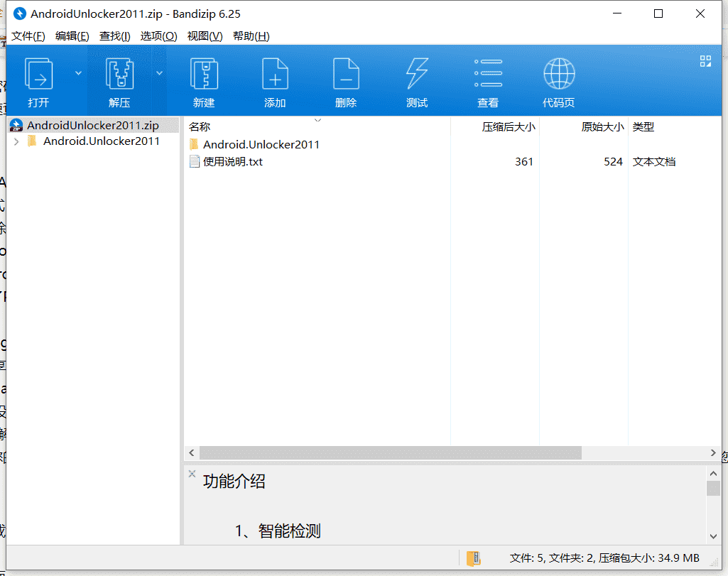Image resolution: width=728 pixels, height=576 pixels.
Task: Click the New archive (新建) icon
Action: click(204, 74)
